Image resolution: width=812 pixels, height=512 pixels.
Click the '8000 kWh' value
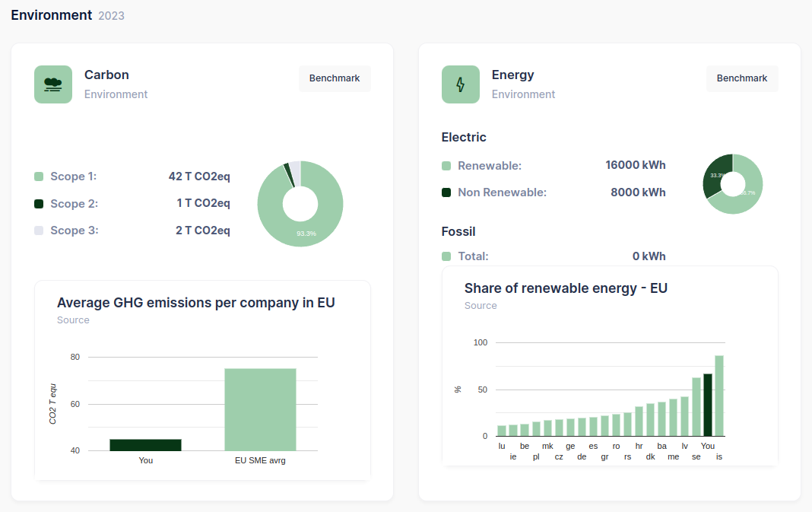click(x=638, y=192)
